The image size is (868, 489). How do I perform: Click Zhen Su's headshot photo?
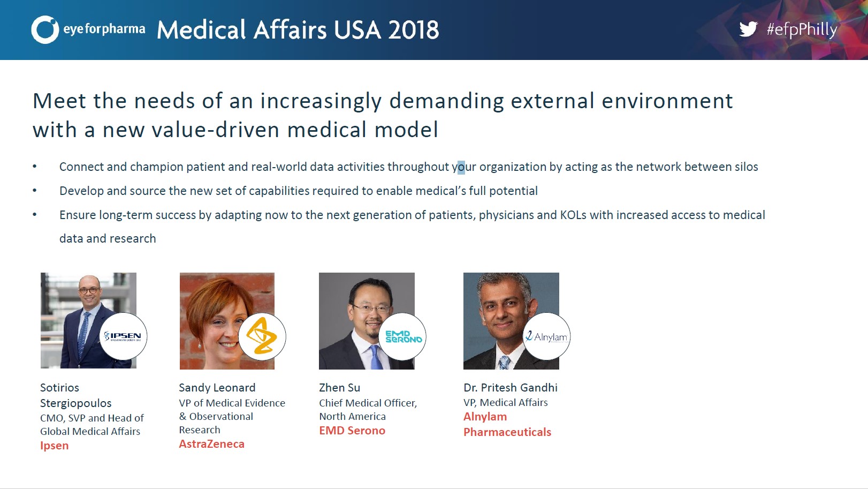[x=367, y=321]
